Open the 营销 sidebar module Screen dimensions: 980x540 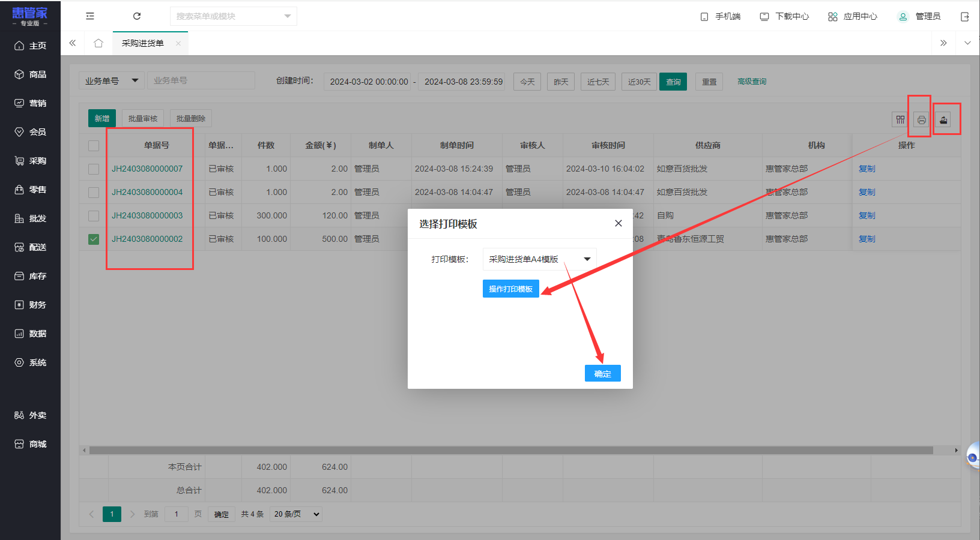30,103
